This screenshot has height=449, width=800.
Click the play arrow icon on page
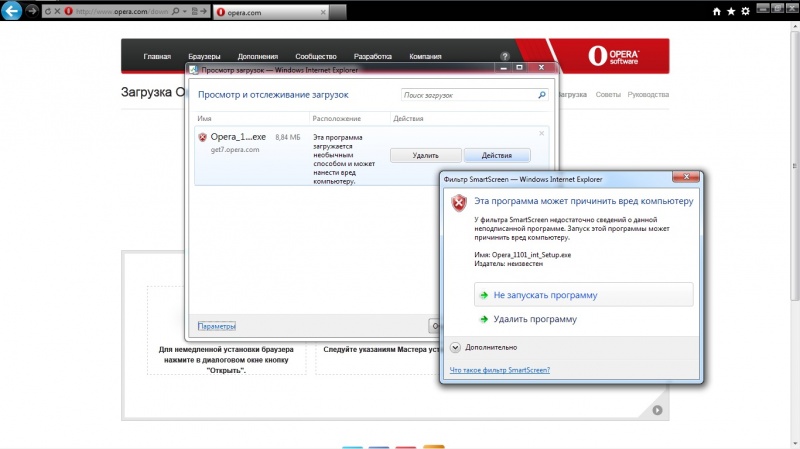657,410
